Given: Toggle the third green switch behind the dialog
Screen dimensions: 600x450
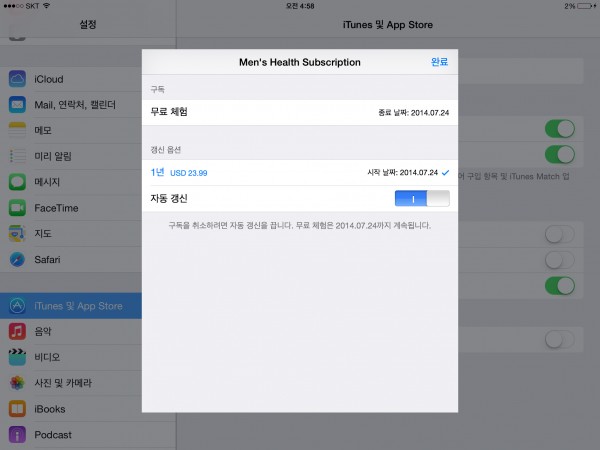Looking at the screenshot, I should point(559,286).
